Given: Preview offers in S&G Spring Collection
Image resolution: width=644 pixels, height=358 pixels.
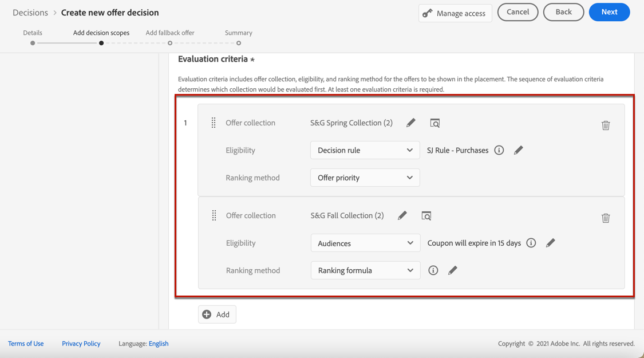Looking at the screenshot, I should pos(435,123).
